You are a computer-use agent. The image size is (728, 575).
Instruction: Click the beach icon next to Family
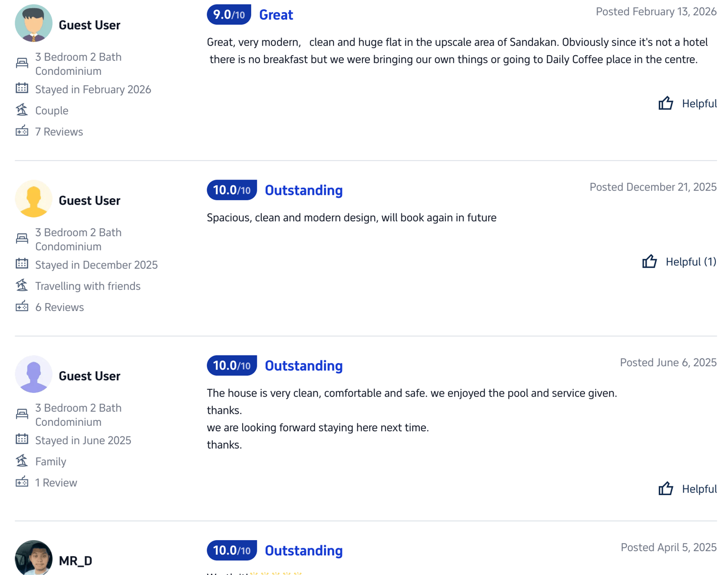point(22,460)
